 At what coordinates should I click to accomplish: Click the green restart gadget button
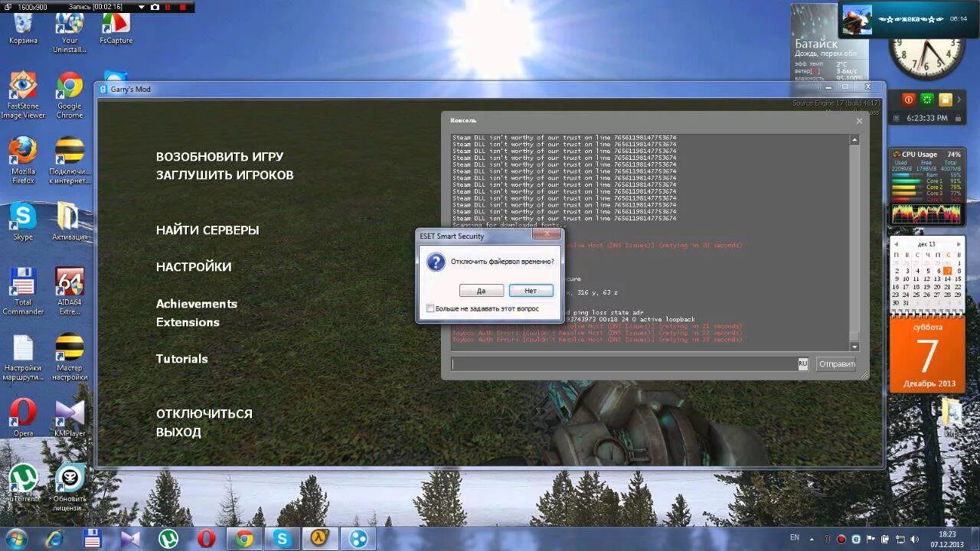[927, 99]
